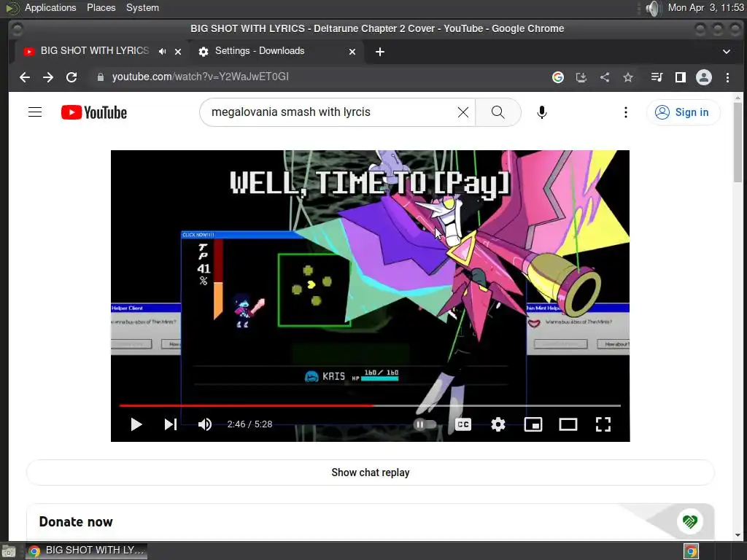
Task: Share this page icon
Action: click(x=605, y=77)
